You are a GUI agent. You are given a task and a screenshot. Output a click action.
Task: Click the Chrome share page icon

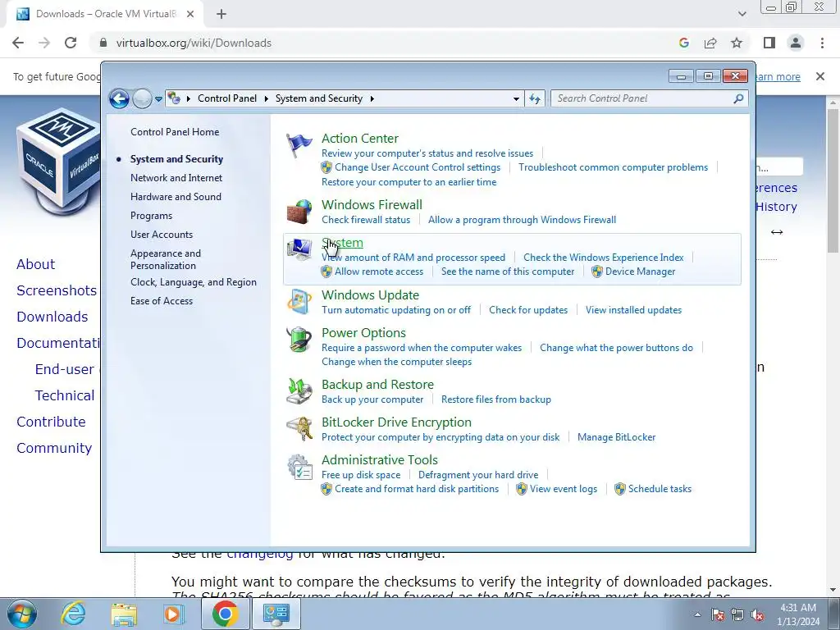click(710, 43)
